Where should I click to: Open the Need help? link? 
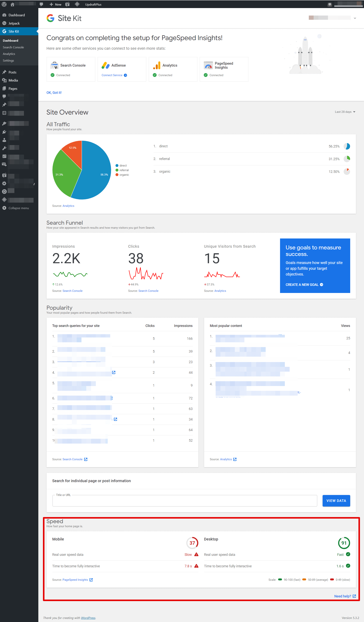coord(345,596)
